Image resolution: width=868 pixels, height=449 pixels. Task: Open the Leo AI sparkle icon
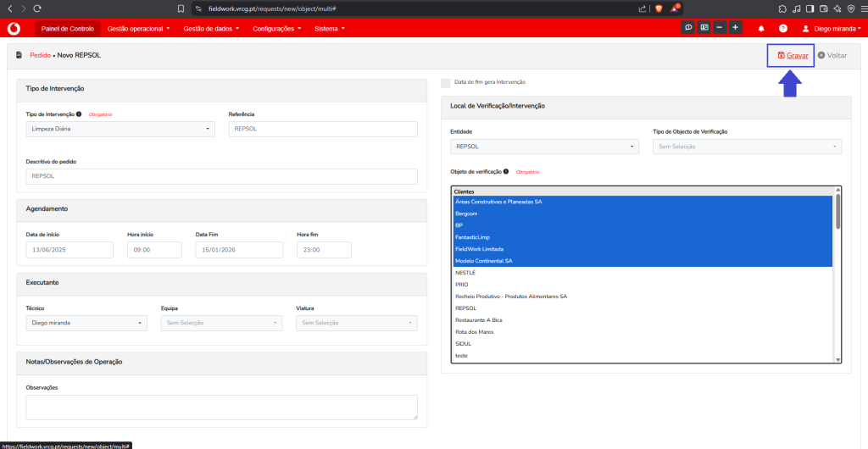click(x=837, y=8)
